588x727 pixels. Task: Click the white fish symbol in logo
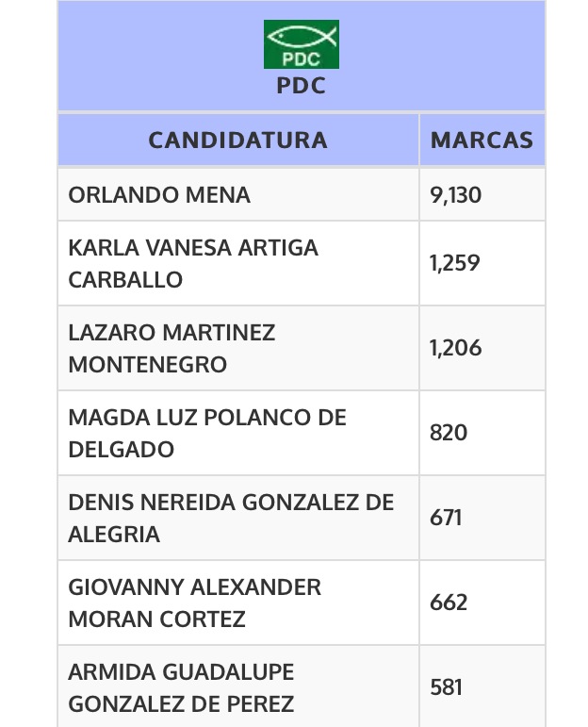pyautogui.click(x=302, y=37)
